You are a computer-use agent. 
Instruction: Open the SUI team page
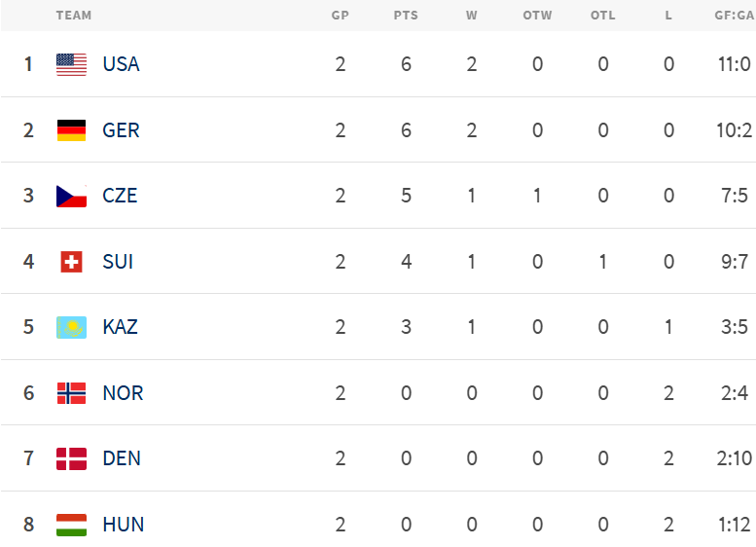point(118,262)
